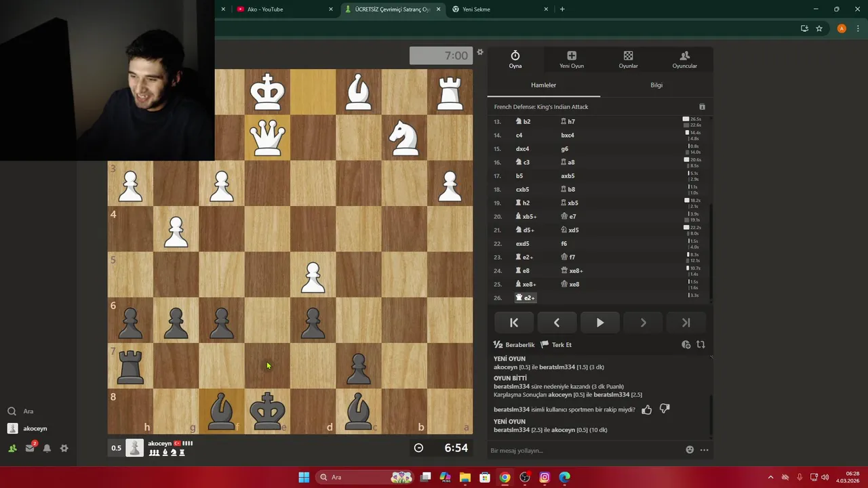868x488 pixels.
Task: Open the Yeni Oyun panel
Action: [572, 60]
